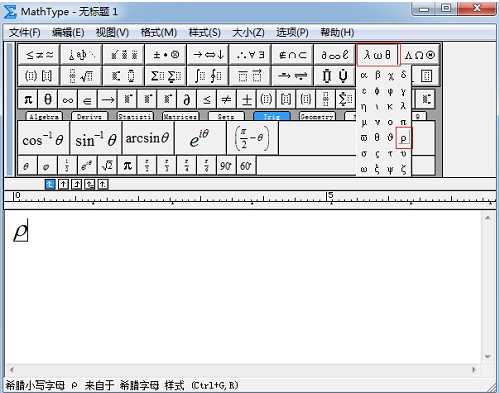Open the miscellaneous symbols palette (∂ ∞ ℓ)

pos(334,54)
